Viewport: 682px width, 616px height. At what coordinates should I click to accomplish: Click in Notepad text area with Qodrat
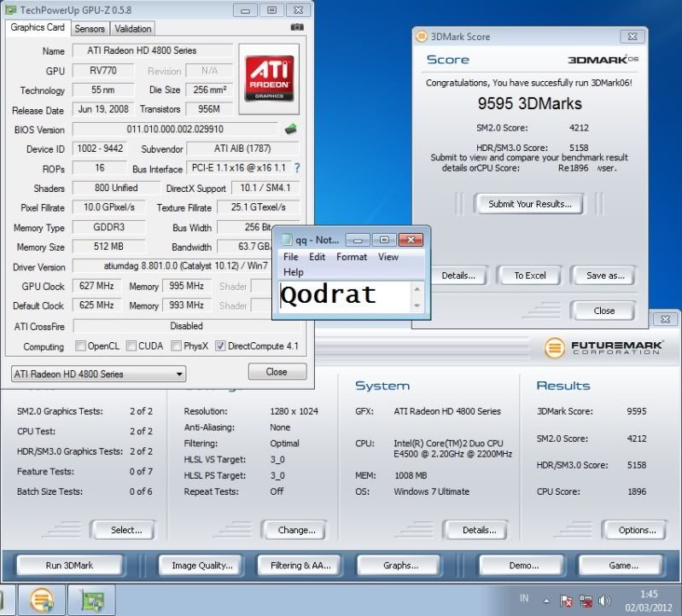pyautogui.click(x=344, y=296)
